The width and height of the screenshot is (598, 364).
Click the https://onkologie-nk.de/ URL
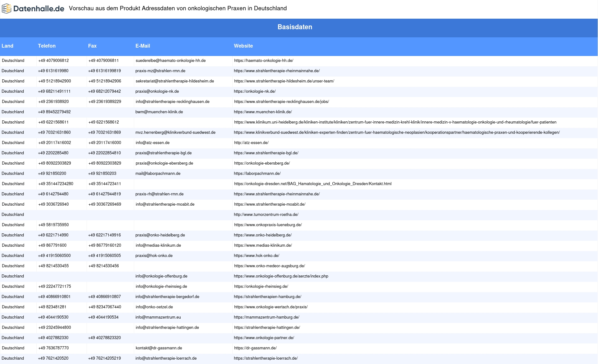(x=255, y=91)
